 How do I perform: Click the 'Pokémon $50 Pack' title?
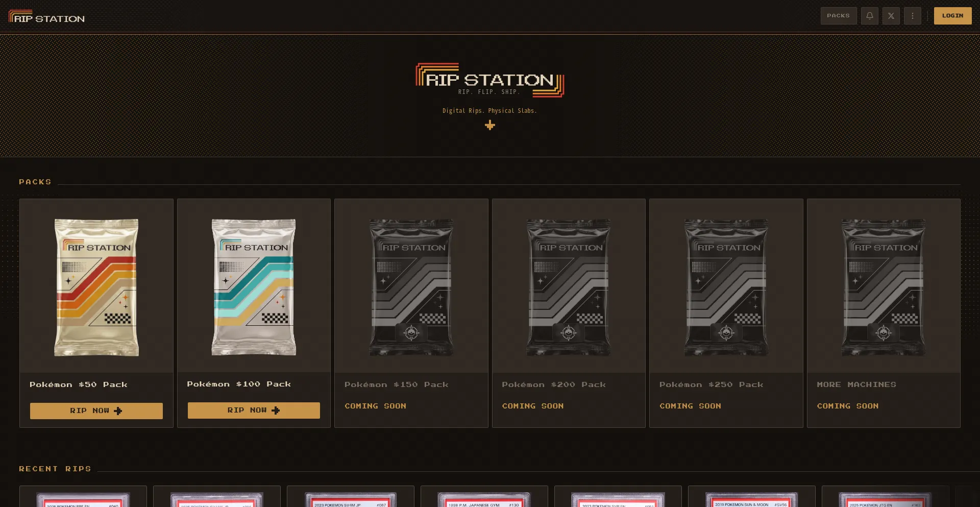click(79, 384)
